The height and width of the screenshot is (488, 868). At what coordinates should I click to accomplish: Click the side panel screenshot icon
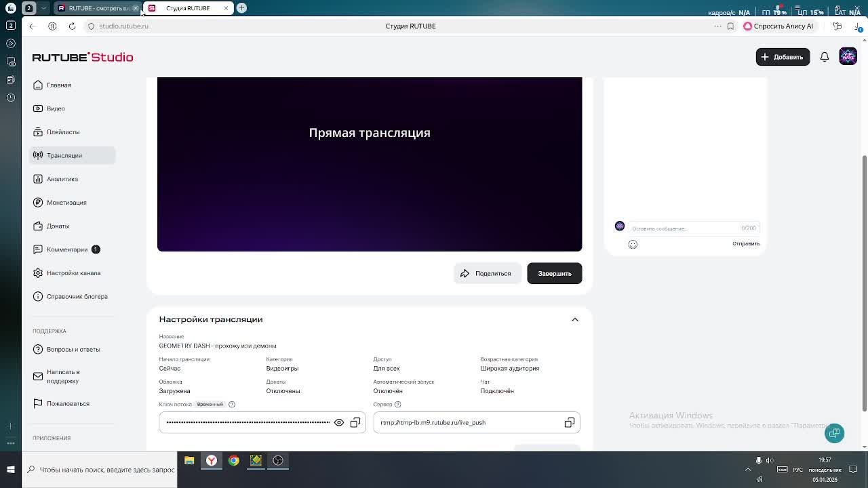click(x=11, y=62)
